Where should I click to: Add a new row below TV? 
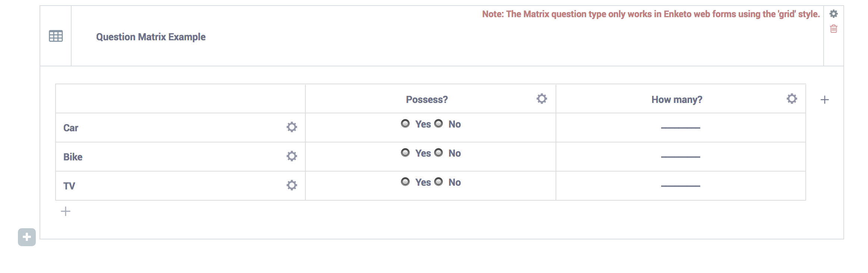pyautogui.click(x=66, y=211)
